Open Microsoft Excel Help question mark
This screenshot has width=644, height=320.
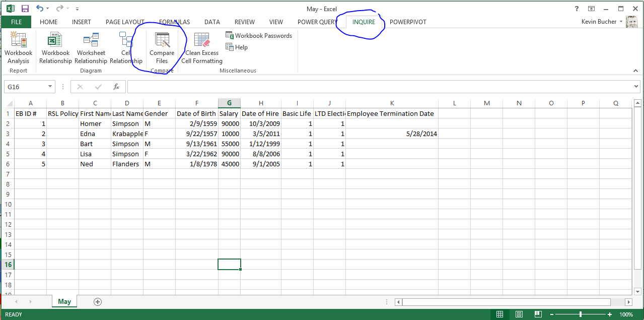tap(577, 9)
